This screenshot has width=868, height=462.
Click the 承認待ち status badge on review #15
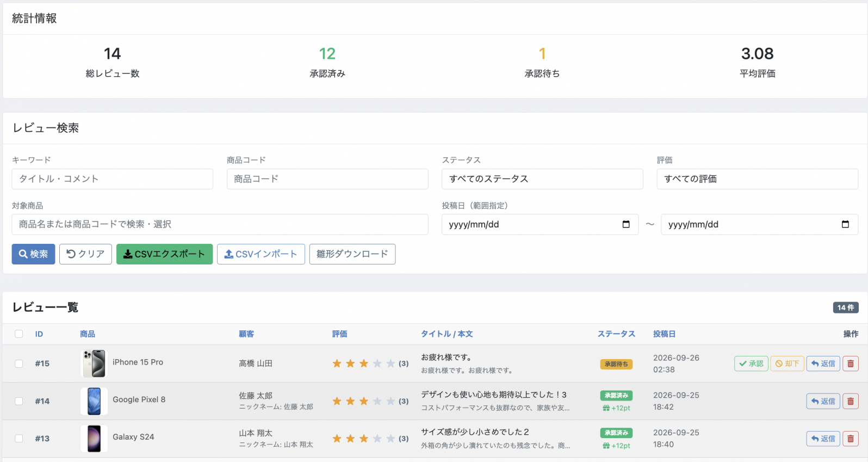(x=616, y=364)
